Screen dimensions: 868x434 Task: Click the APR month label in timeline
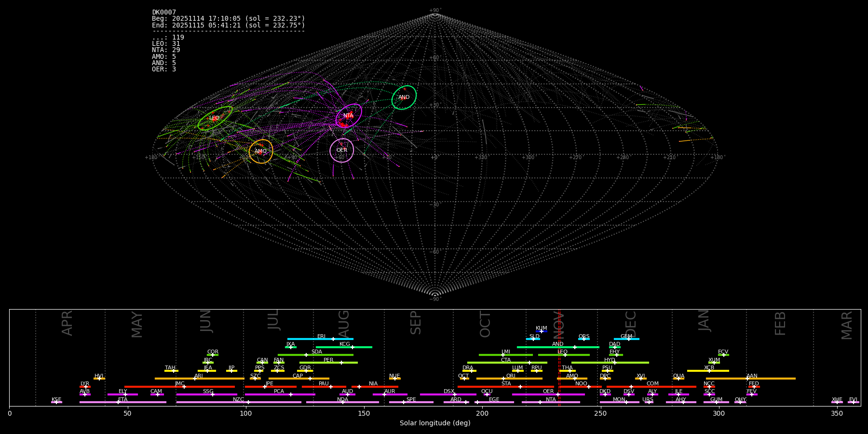pos(68,324)
